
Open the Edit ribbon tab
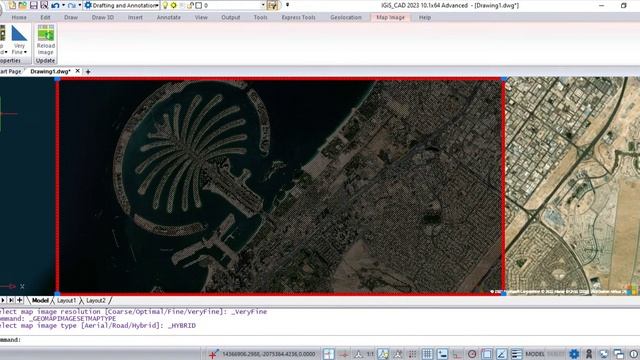point(45,18)
